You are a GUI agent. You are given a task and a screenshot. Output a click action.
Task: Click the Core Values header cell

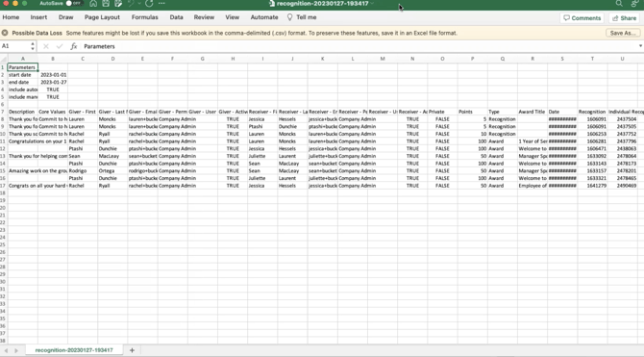click(x=53, y=112)
